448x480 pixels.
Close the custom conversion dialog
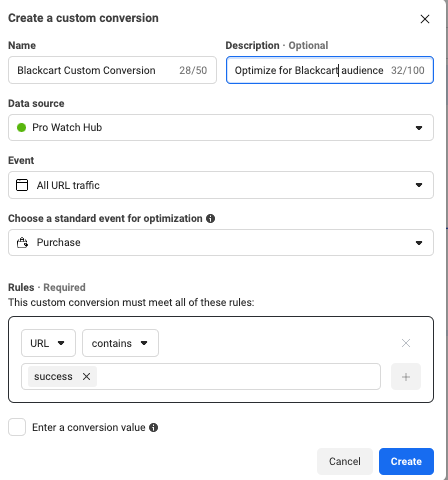(x=425, y=19)
